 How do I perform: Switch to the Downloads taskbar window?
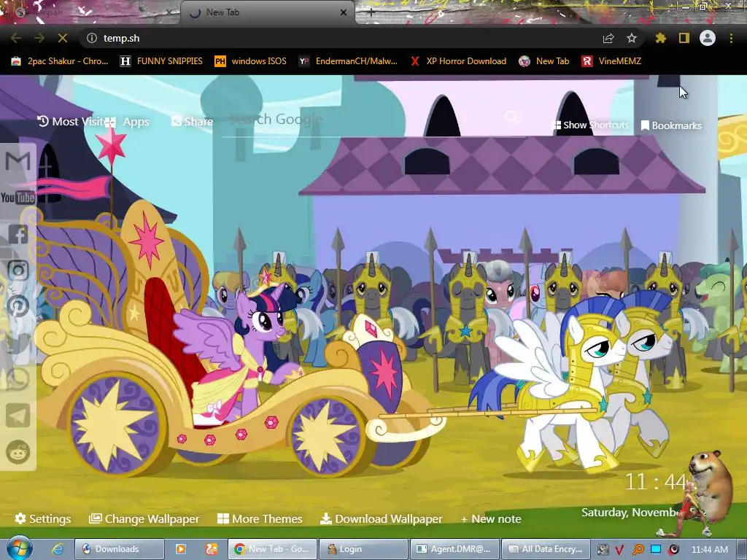[x=120, y=549]
